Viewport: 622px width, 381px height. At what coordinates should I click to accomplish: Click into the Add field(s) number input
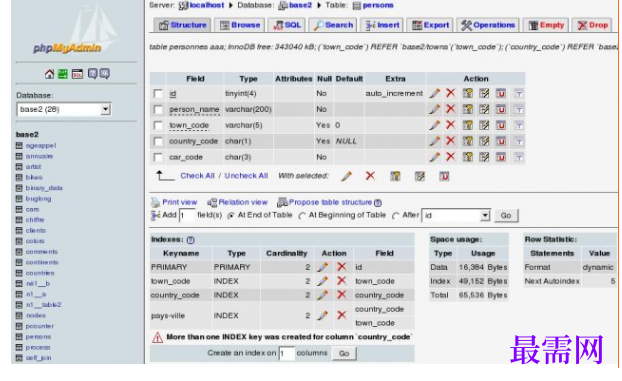pos(187,216)
